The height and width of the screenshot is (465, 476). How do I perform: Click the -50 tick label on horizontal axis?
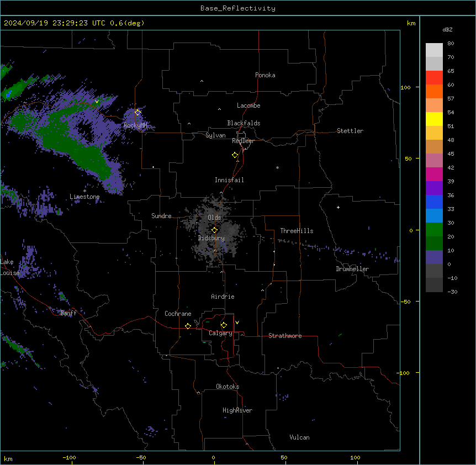[x=141, y=457]
